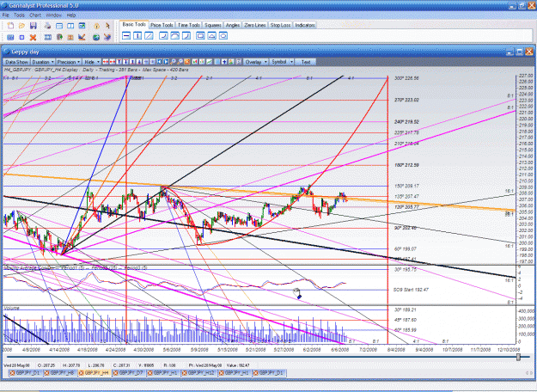Click the 'Value : 192.47' status bar entry
The image size is (537, 392).
[x=236, y=365]
